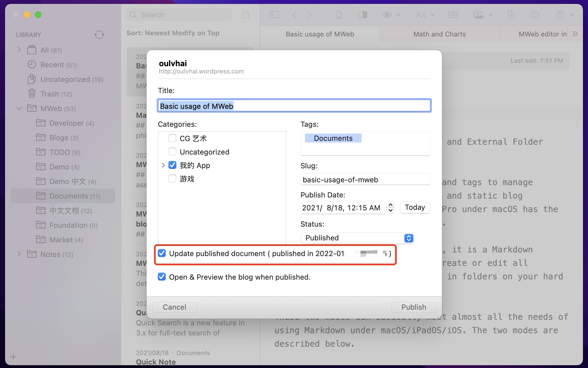The width and height of the screenshot is (588, 368).
Task: Click the publish date stepper arrows
Action: click(390, 208)
